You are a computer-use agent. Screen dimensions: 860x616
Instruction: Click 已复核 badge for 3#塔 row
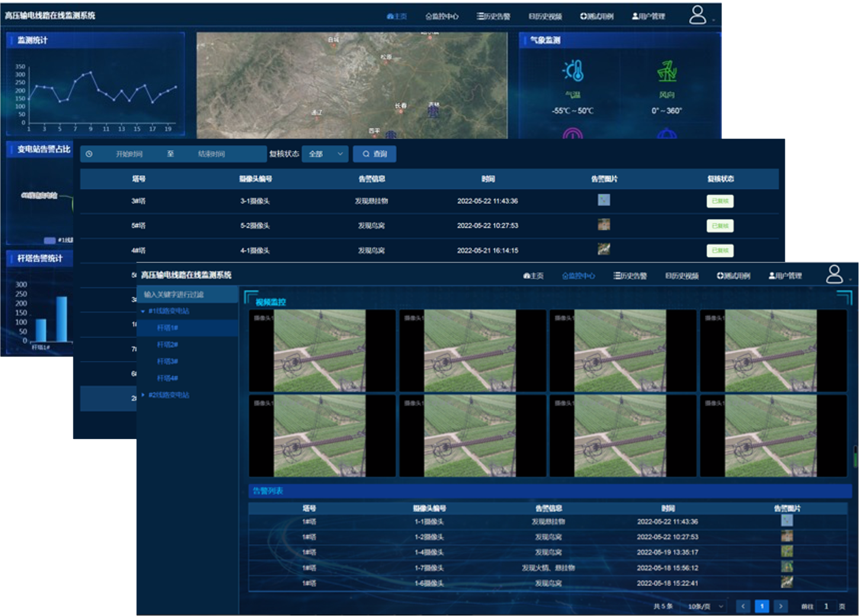tap(720, 201)
